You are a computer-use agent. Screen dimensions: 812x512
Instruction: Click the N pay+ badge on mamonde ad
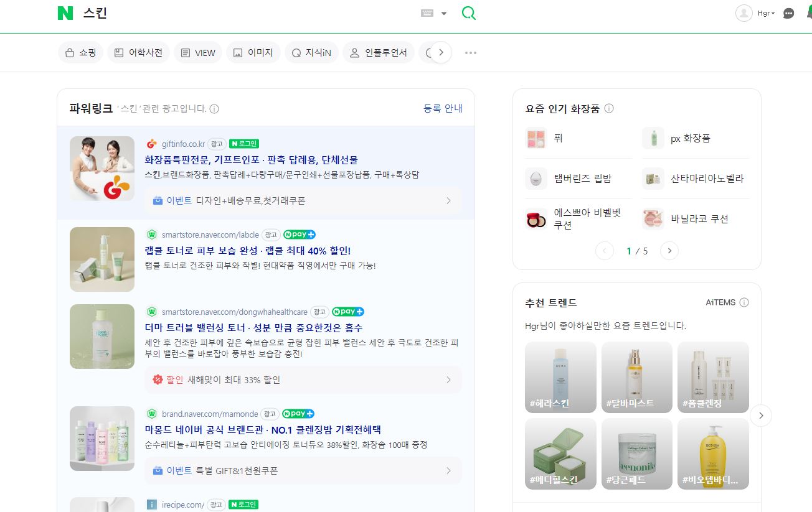(298, 414)
